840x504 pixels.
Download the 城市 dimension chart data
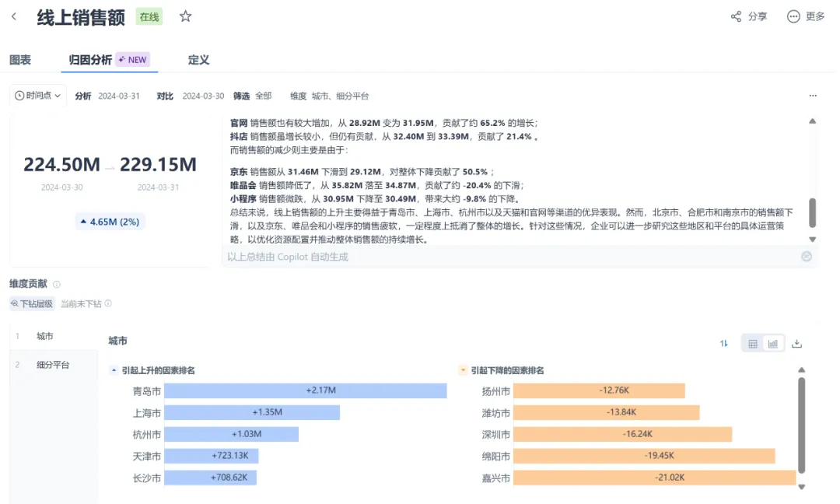point(796,342)
